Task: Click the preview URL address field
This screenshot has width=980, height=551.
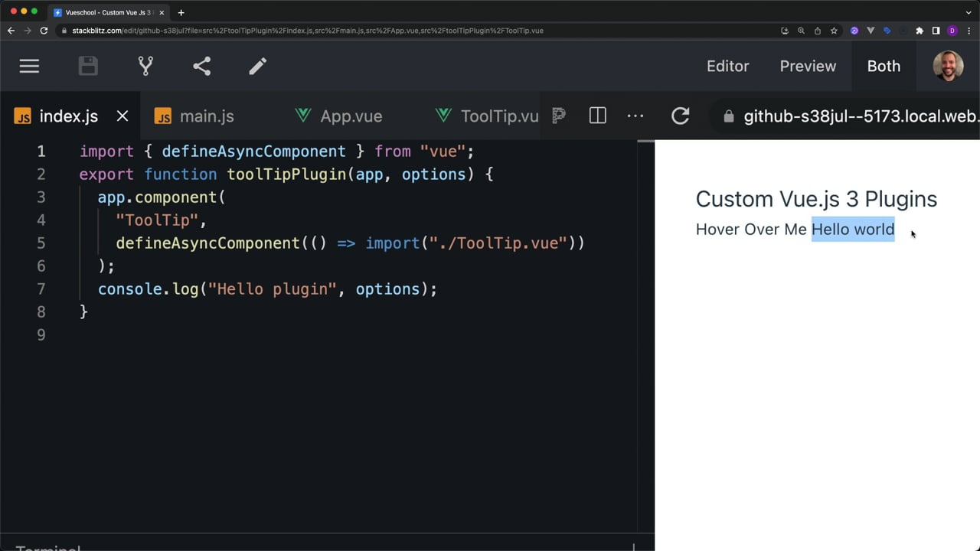Action: point(857,116)
